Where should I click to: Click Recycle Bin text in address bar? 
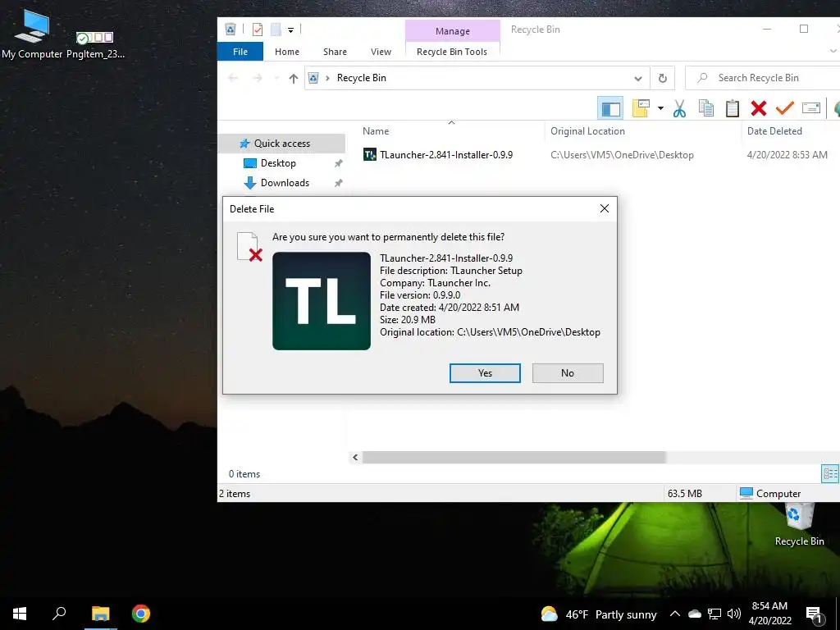click(x=362, y=78)
